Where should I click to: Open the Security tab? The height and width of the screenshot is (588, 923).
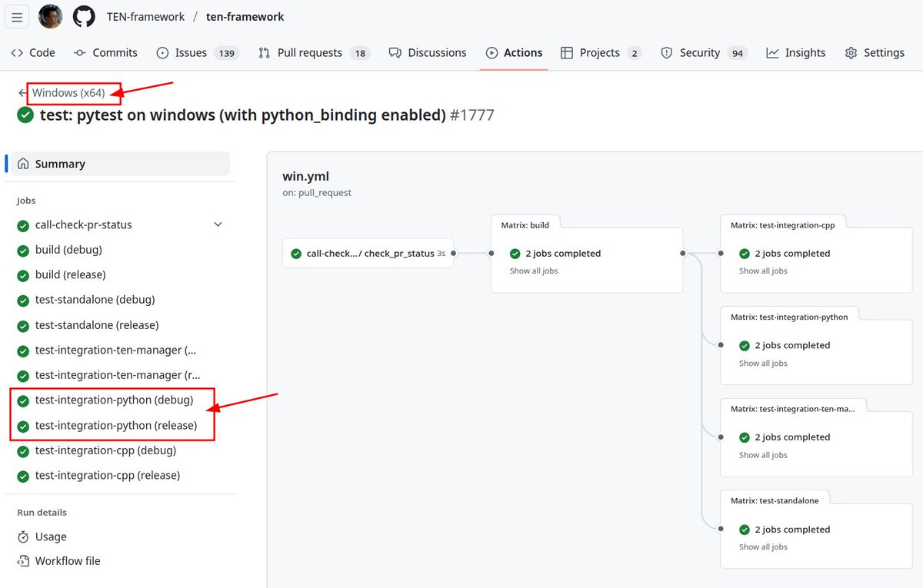pyautogui.click(x=703, y=52)
